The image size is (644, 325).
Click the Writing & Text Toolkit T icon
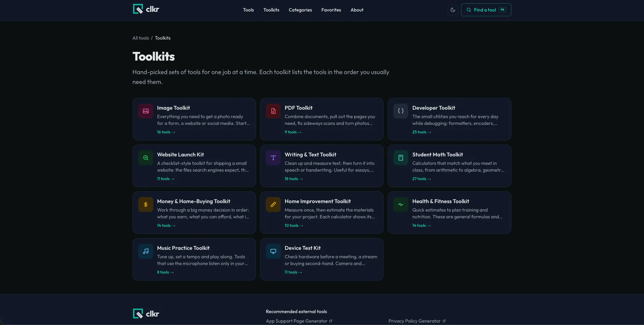click(273, 158)
